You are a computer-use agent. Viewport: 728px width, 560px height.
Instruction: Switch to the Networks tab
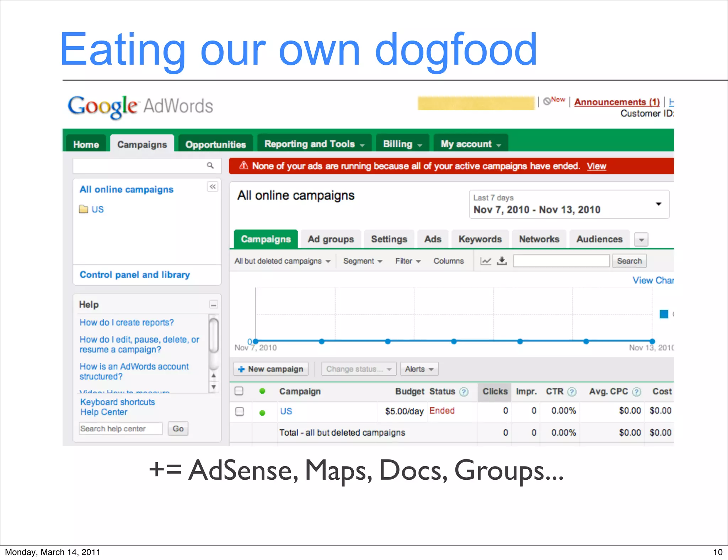pyautogui.click(x=539, y=239)
